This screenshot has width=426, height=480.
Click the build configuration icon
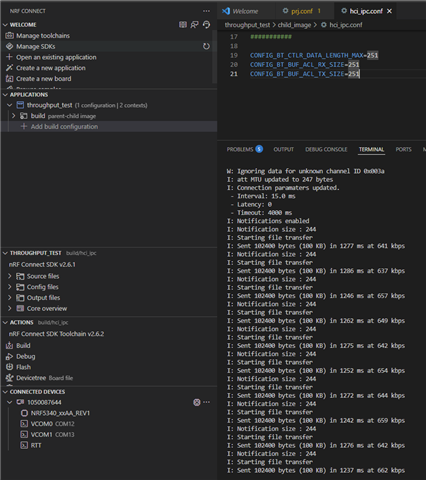24,116
